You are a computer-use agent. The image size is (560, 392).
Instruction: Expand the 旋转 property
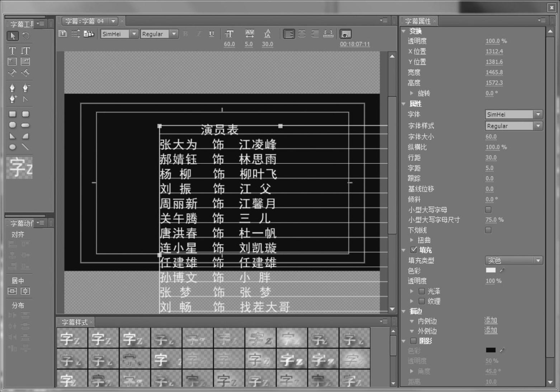pyautogui.click(x=411, y=93)
